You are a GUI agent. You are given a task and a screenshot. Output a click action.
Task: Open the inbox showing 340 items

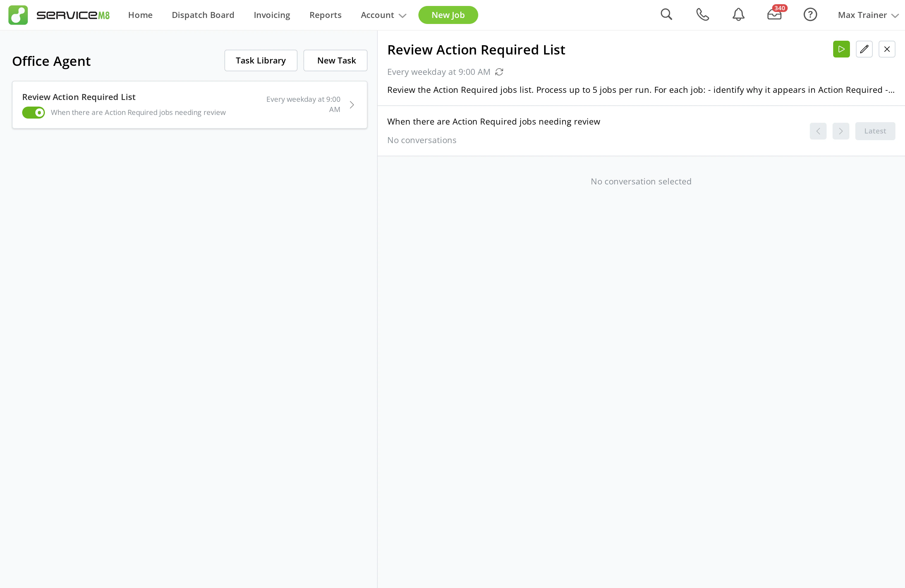click(x=774, y=14)
